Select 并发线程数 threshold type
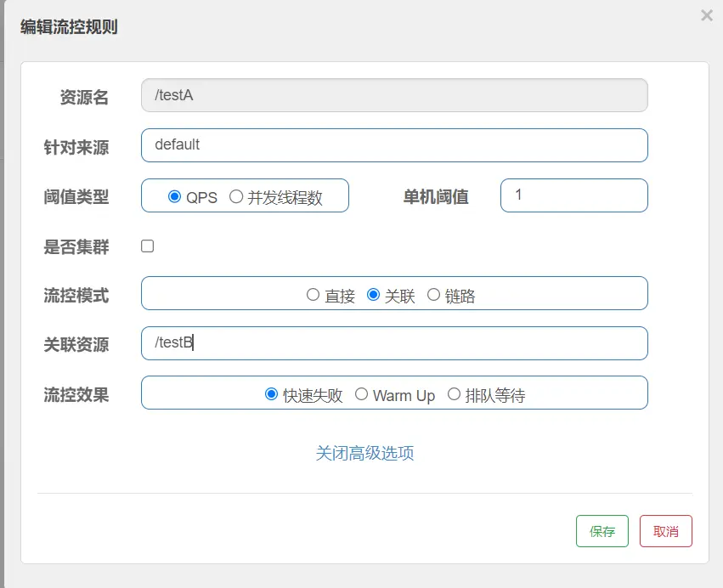723x588 pixels. 236,196
